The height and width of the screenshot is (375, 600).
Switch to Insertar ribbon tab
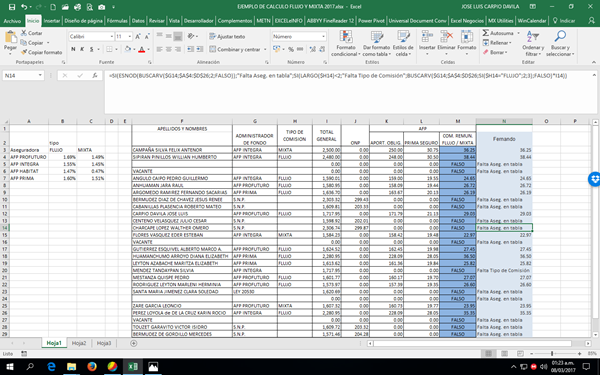pos(52,21)
